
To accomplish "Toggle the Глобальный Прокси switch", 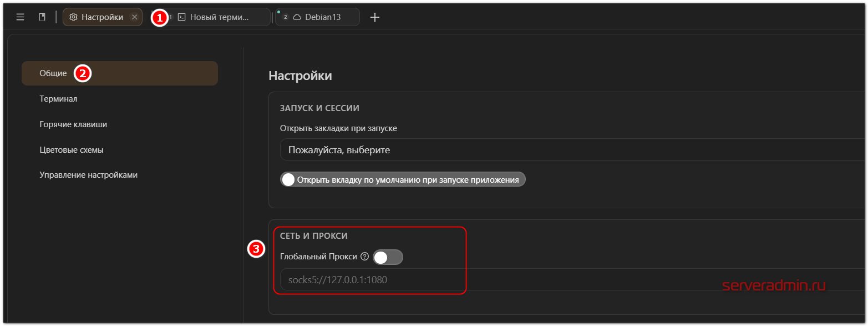I will pos(388,257).
